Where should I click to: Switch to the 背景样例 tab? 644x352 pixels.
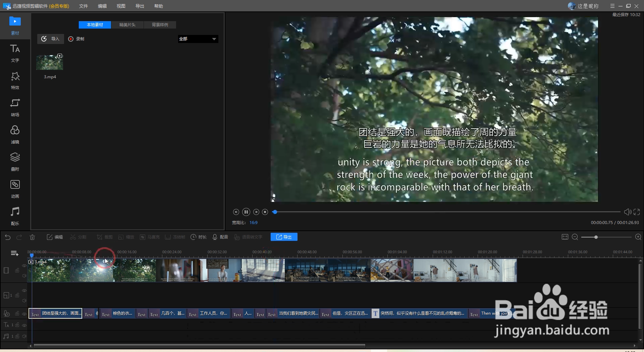tap(160, 25)
